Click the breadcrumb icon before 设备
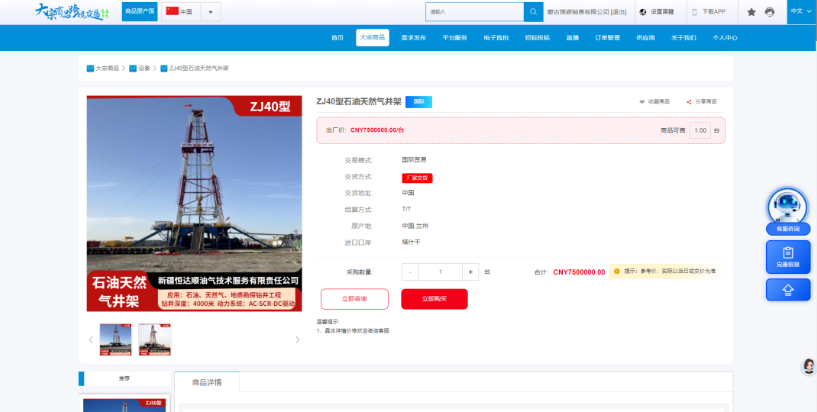 pyautogui.click(x=133, y=68)
